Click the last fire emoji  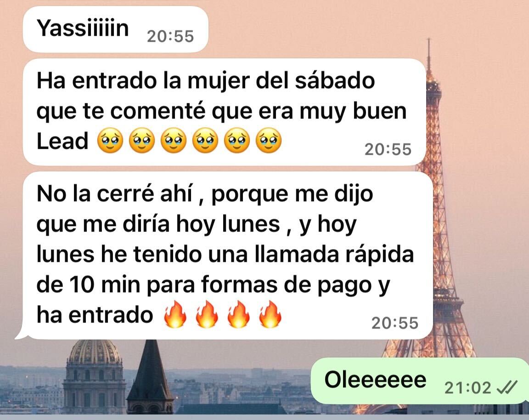[x=270, y=314]
